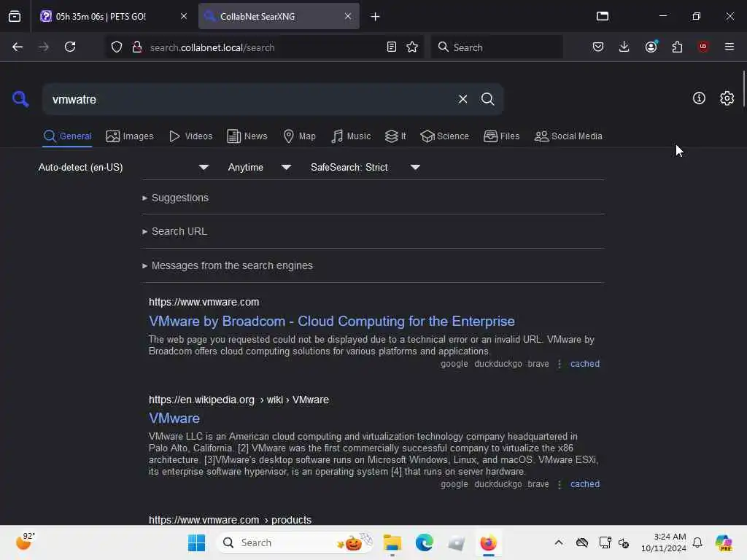This screenshot has width=747, height=560.
Task: Open Firefox View tab list
Action: [x=15, y=17]
